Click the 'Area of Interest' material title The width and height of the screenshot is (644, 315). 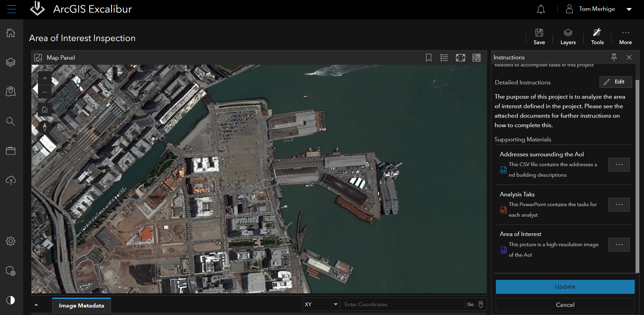click(x=521, y=234)
